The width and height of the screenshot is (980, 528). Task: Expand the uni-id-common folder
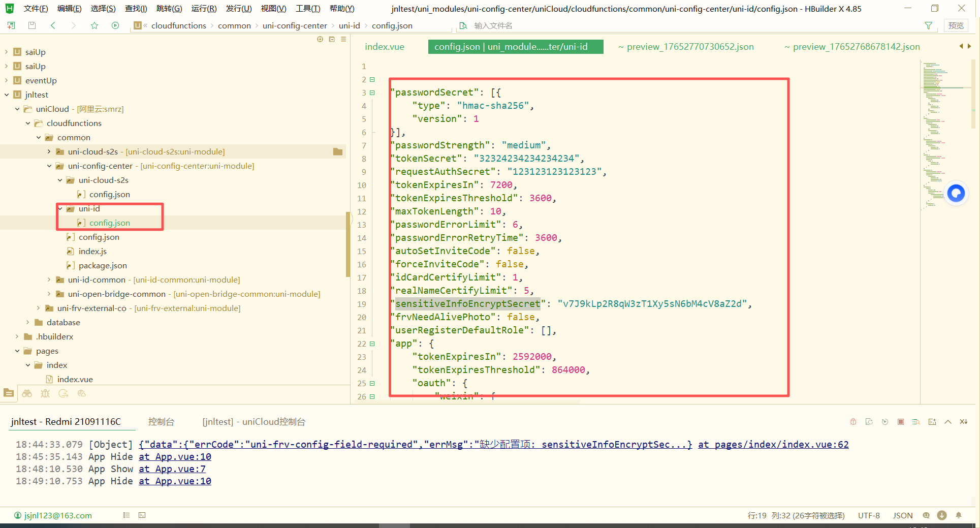tap(49, 279)
